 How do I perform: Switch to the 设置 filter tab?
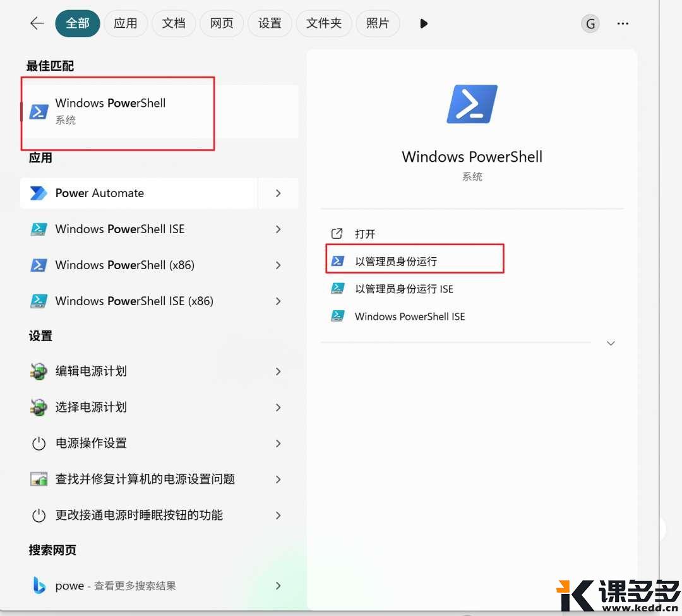point(270,23)
